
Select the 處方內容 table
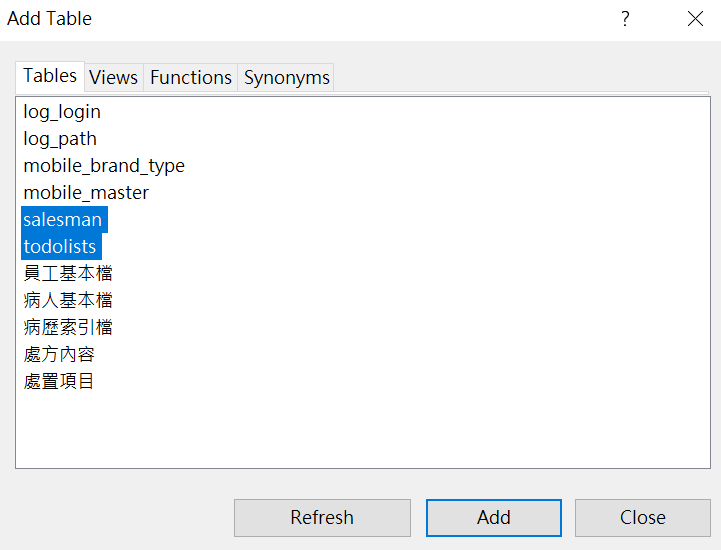pyautogui.click(x=59, y=355)
